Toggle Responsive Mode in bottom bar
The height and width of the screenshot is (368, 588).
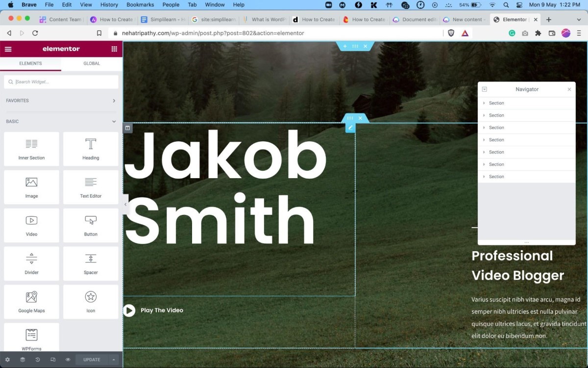click(53, 360)
